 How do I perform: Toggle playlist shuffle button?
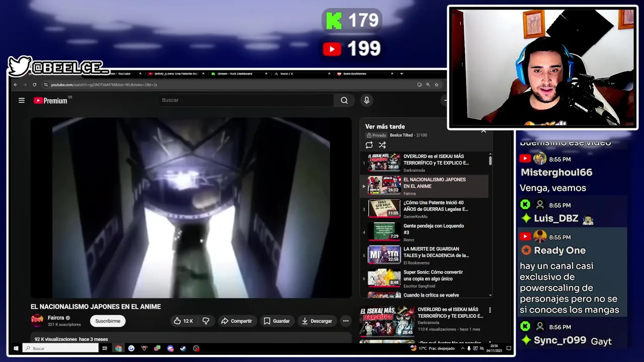[x=382, y=145]
